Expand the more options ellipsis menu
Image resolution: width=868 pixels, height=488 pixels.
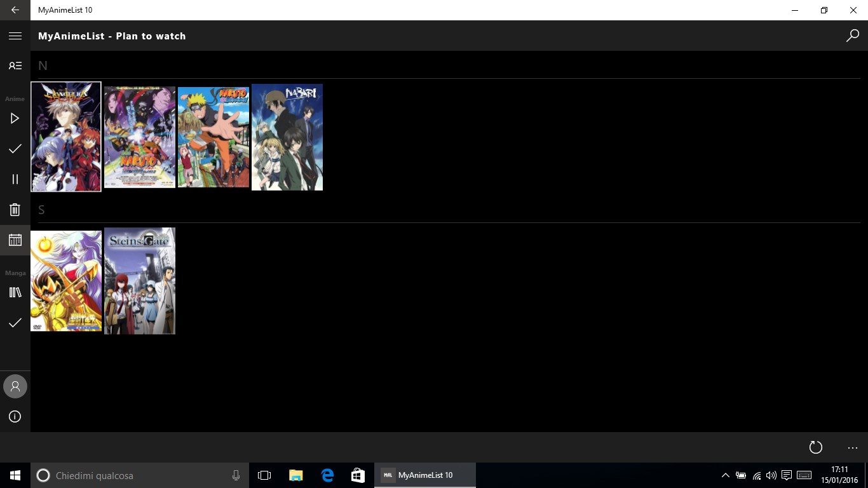pos(853,447)
